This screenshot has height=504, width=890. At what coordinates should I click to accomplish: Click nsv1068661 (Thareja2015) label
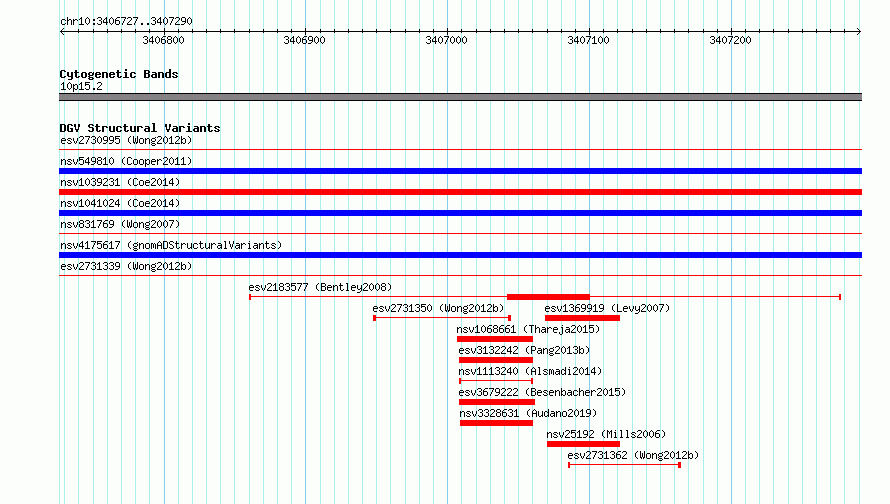click(x=528, y=329)
